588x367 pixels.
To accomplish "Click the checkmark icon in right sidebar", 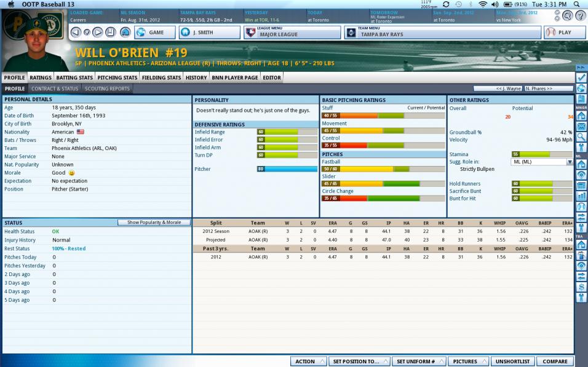I will (x=581, y=77).
